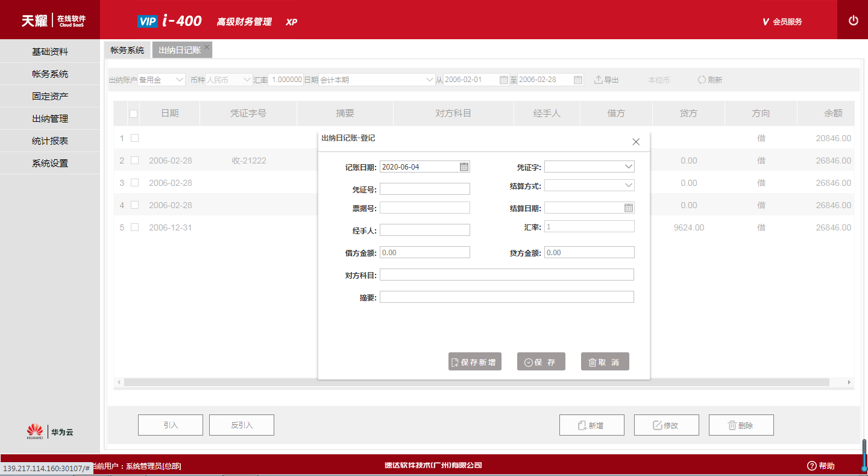Click the 9624.00 credit amount cell

[689, 227]
